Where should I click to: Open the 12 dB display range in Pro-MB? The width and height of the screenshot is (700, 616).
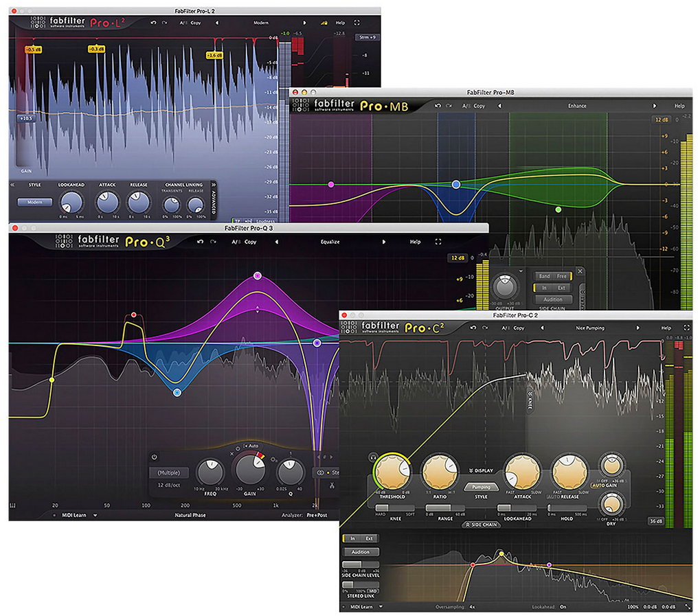662,119
